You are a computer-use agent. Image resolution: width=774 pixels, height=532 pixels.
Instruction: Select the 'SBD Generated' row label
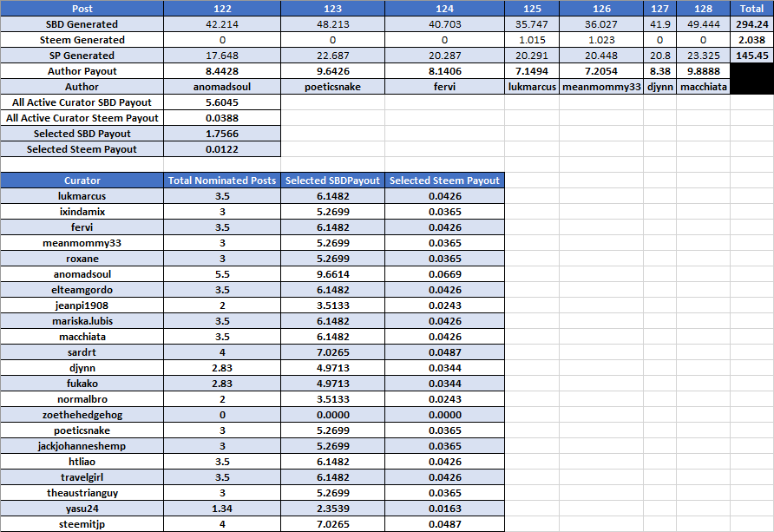click(x=82, y=24)
